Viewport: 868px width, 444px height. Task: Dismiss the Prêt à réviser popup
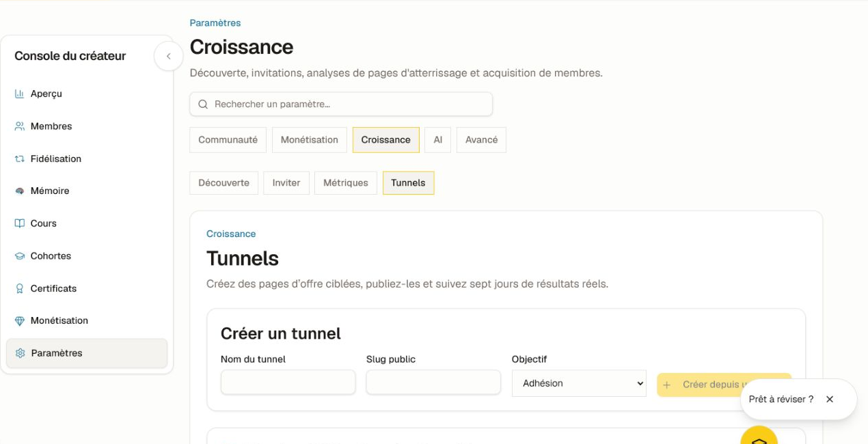[830, 399]
